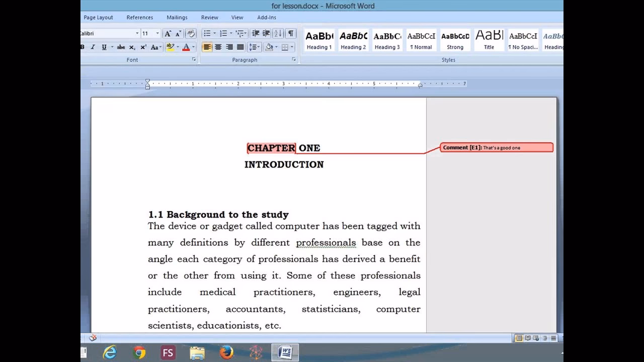Select the Sort icon in Paragraph group
Viewport: 644px width, 362px height.
278,33
